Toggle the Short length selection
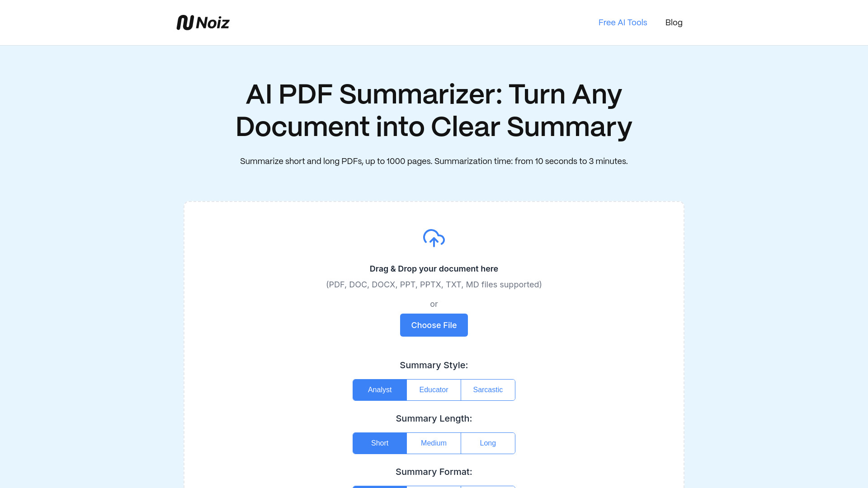 click(379, 443)
